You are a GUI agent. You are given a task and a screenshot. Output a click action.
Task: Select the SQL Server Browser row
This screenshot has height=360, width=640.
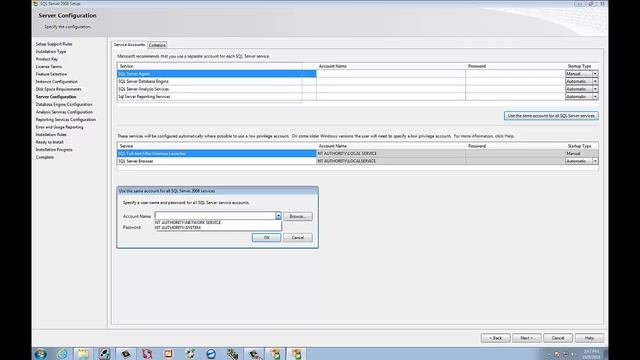pos(216,161)
